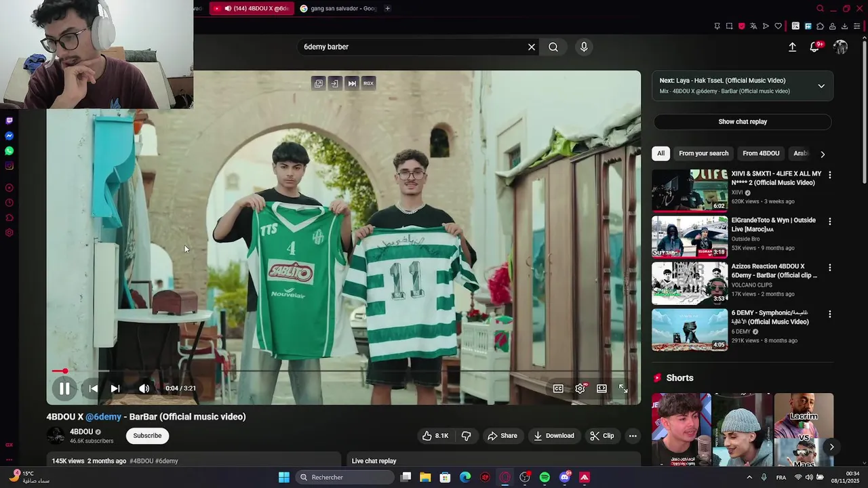Select the From your search chip
This screenshot has width=868, height=488.
click(x=703, y=153)
